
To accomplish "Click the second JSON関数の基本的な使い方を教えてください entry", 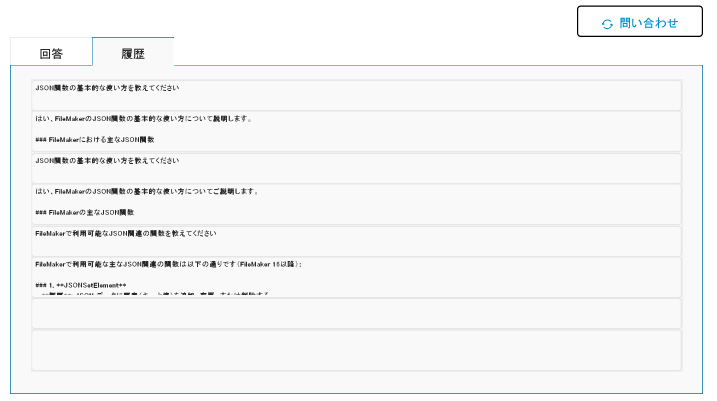I will pos(107,160).
